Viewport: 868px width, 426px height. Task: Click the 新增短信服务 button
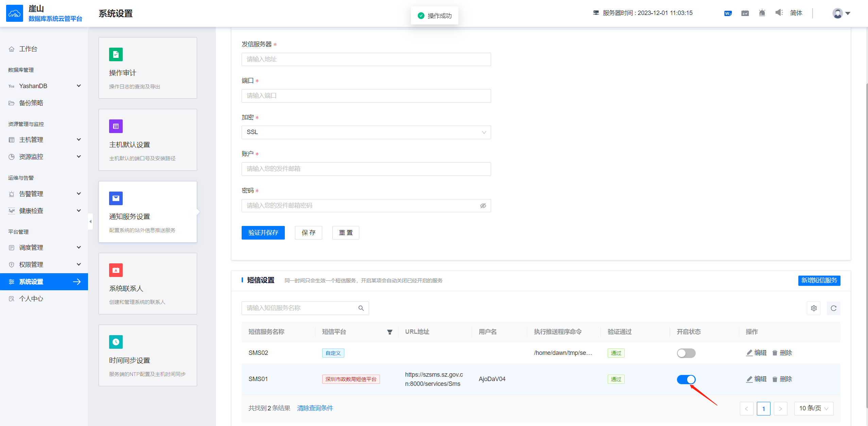point(819,280)
